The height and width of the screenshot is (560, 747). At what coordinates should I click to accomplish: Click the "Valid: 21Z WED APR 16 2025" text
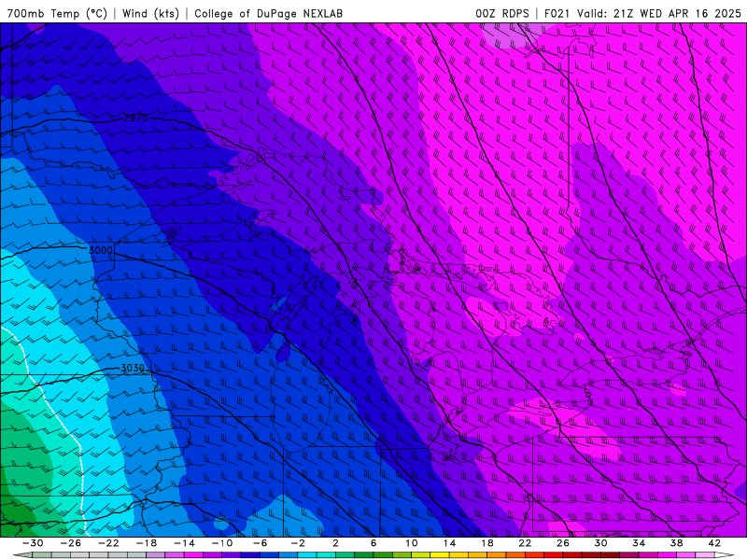click(659, 13)
